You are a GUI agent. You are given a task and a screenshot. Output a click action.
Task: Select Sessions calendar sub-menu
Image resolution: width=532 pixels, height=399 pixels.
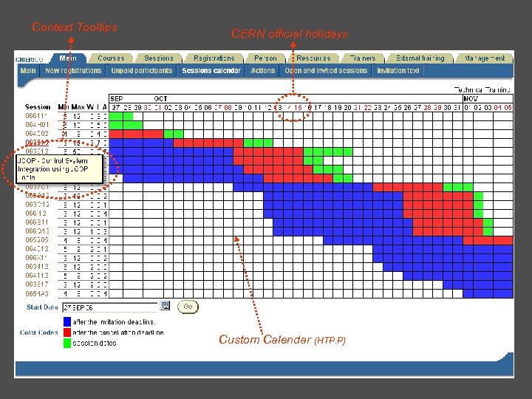211,71
